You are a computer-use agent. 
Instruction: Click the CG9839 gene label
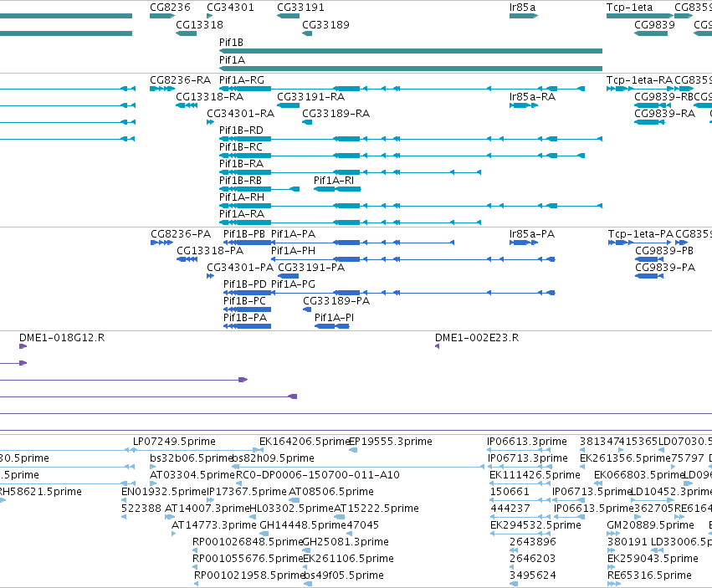(654, 24)
